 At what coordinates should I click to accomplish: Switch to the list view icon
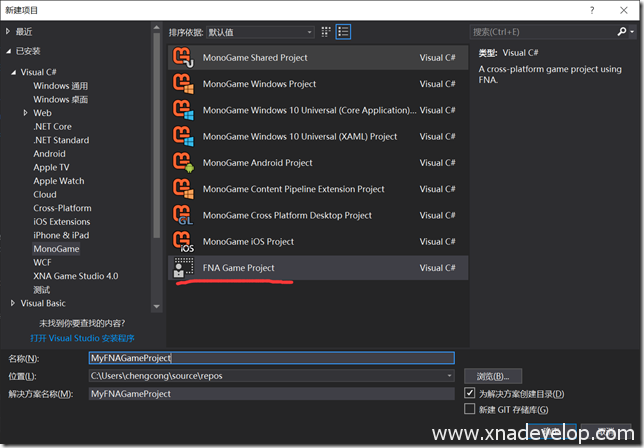[x=343, y=32]
